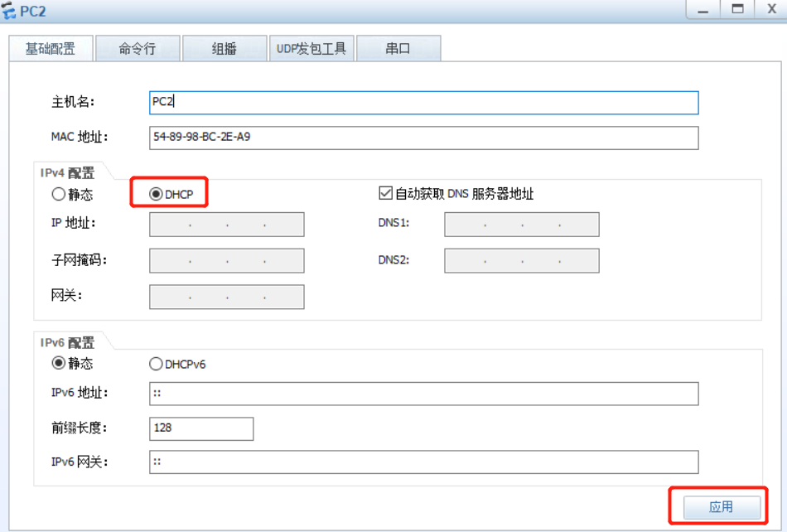Open the 串口 tab
The height and width of the screenshot is (532, 787).
(x=398, y=49)
